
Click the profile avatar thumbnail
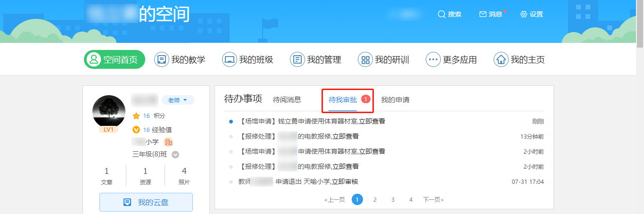108,112
